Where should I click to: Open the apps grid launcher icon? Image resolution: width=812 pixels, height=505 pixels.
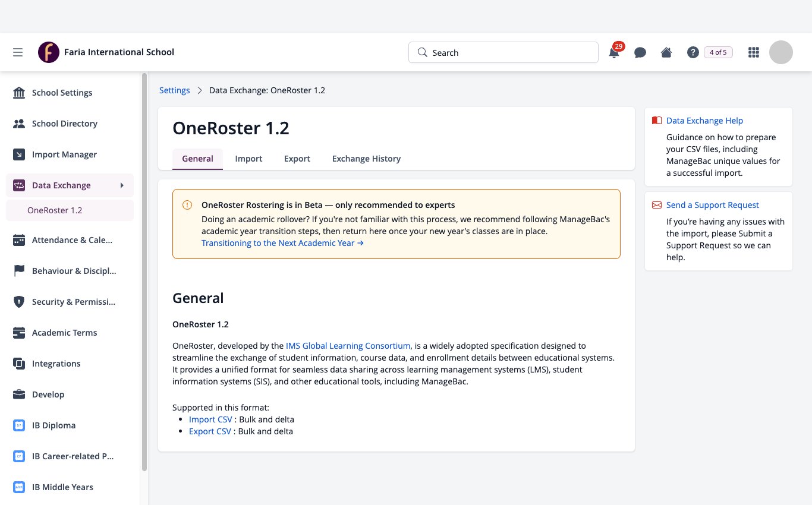click(x=754, y=52)
